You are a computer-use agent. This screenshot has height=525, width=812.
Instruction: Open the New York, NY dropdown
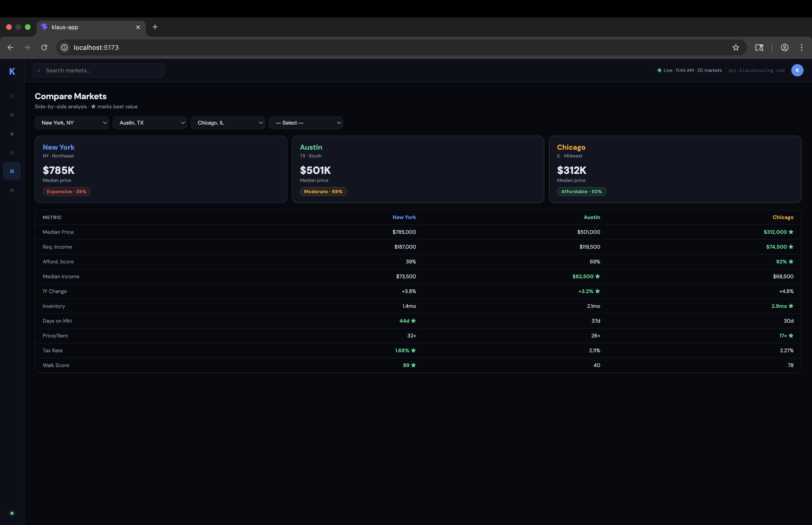coord(72,123)
